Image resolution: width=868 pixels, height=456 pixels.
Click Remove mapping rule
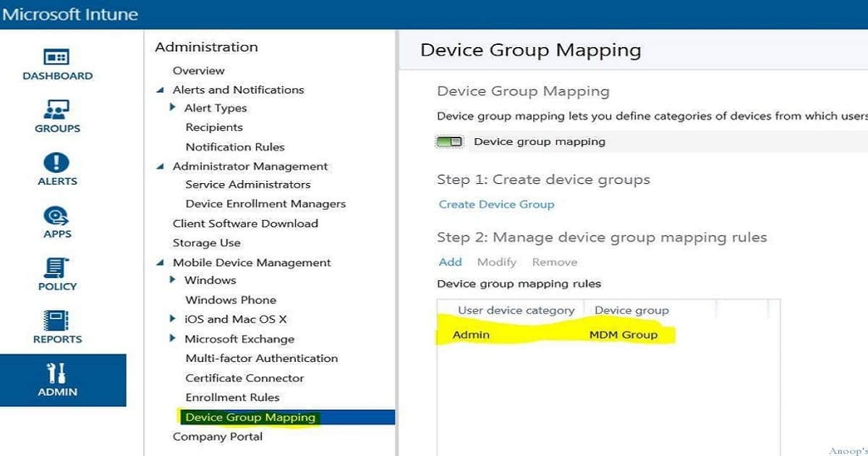pos(555,262)
